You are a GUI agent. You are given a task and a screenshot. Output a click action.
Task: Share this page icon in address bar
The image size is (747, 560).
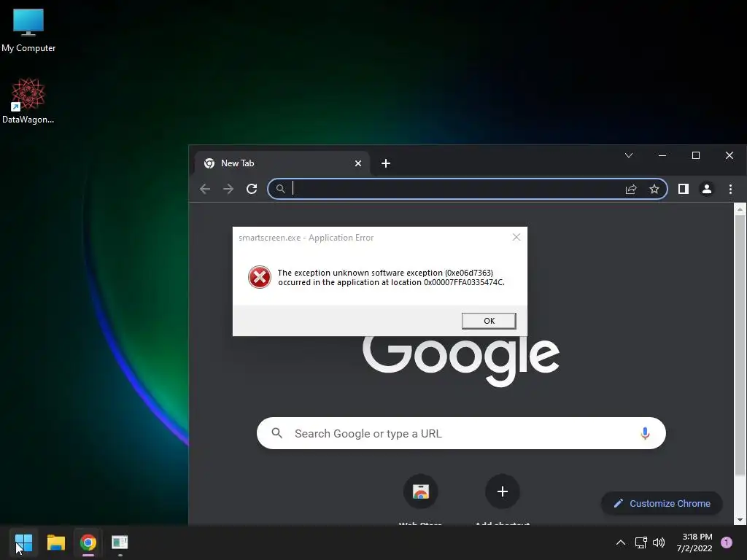click(x=631, y=189)
